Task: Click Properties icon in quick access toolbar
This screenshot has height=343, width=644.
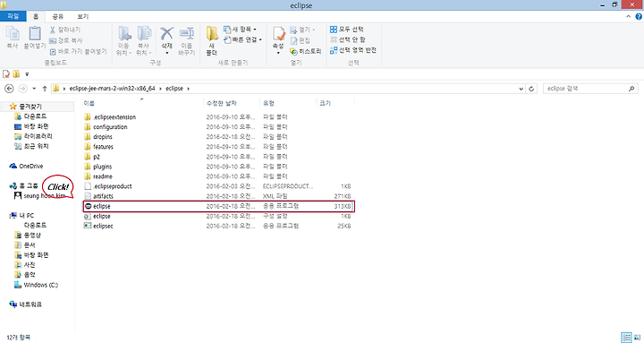Action: click(6, 74)
